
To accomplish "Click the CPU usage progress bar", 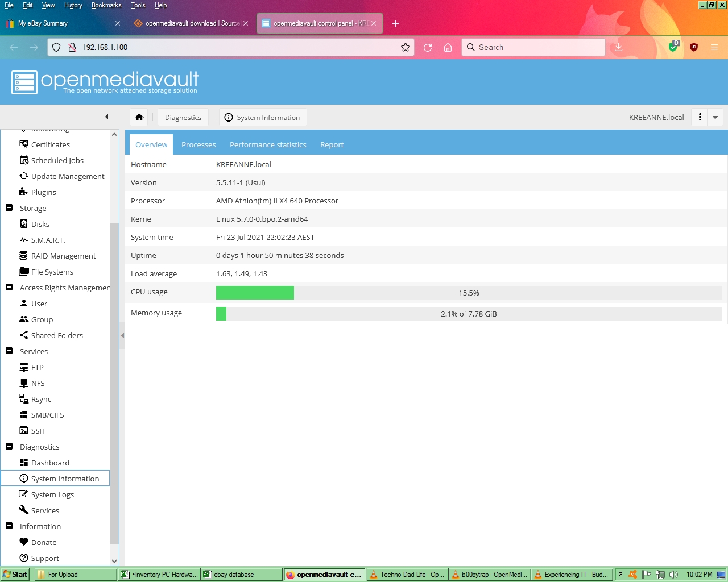I will [469, 293].
